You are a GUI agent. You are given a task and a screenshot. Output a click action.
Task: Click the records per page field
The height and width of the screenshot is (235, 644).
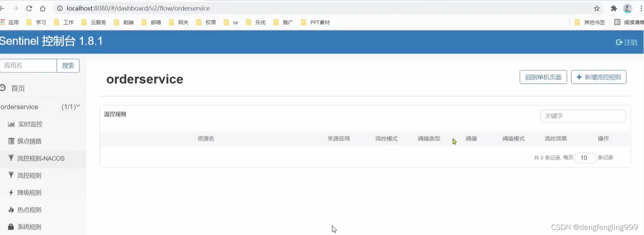click(x=585, y=158)
